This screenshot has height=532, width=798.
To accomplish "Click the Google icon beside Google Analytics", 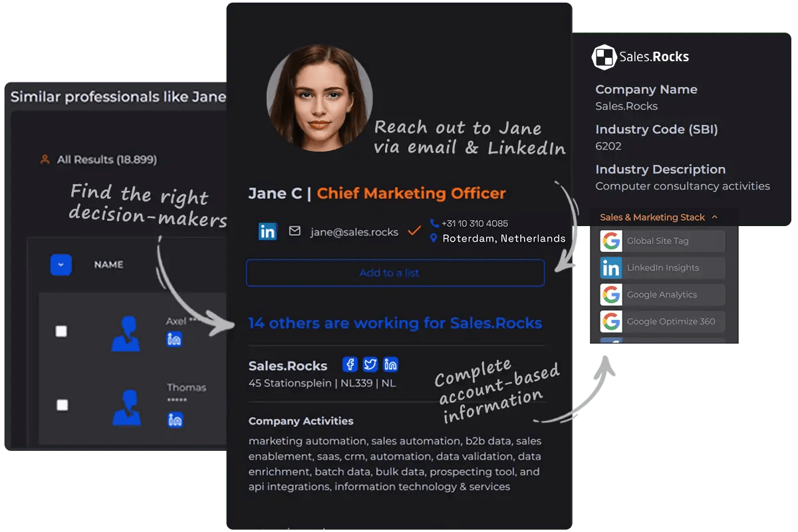I will [x=610, y=295].
